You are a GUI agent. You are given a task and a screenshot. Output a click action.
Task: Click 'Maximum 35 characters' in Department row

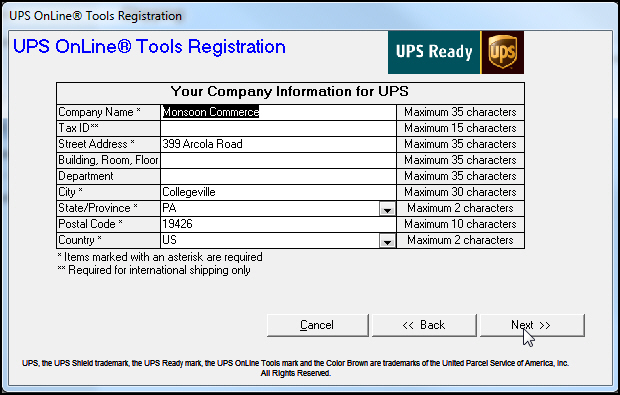click(460, 176)
